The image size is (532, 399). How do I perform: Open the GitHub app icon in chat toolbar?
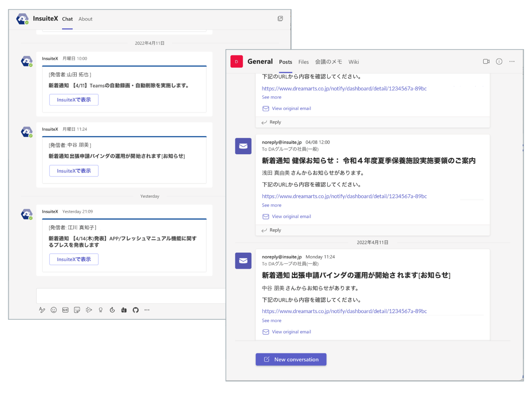coord(136,310)
